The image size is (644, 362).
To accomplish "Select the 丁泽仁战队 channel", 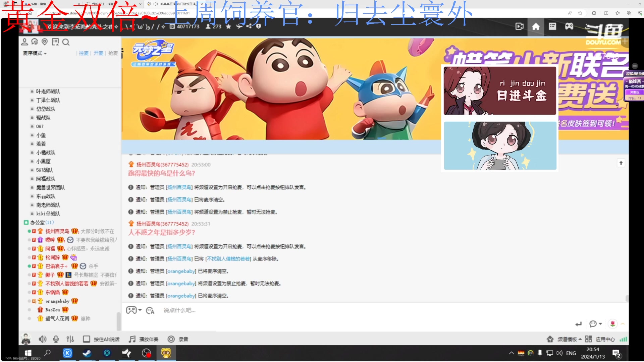I will pos(48,100).
